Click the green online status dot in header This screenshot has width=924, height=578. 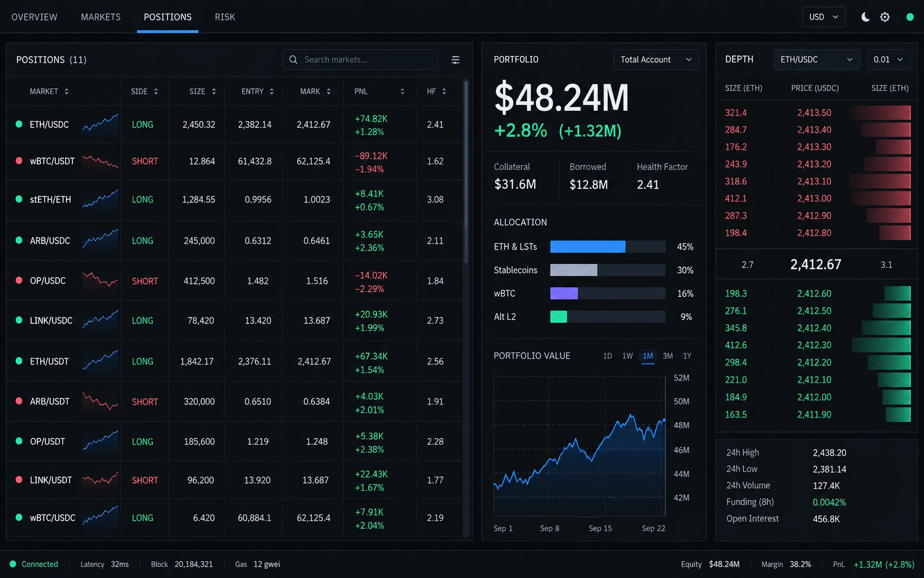click(910, 17)
